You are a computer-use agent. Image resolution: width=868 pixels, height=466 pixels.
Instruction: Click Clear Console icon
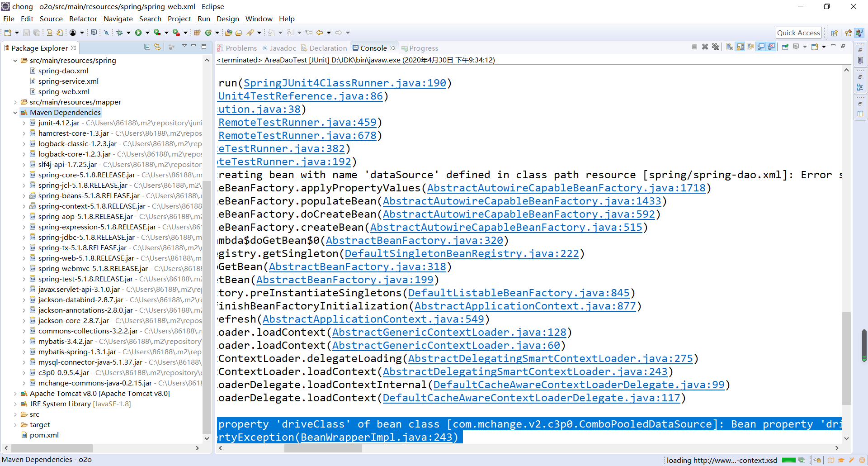tap(729, 47)
